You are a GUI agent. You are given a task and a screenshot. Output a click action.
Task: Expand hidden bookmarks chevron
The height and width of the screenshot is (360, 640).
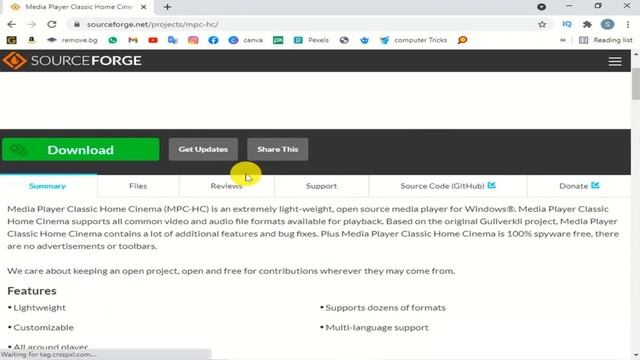click(x=563, y=40)
